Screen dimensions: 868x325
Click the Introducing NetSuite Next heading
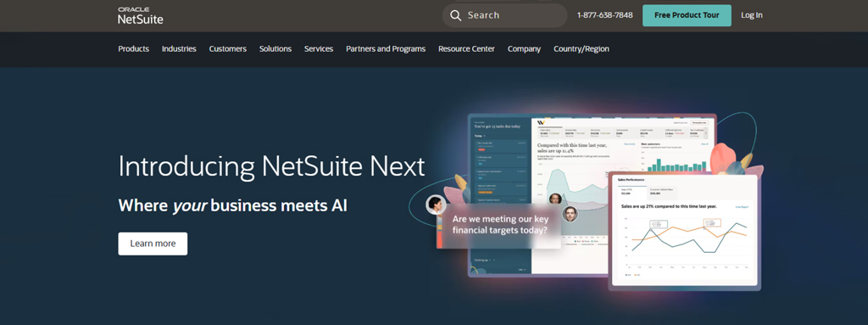click(271, 166)
